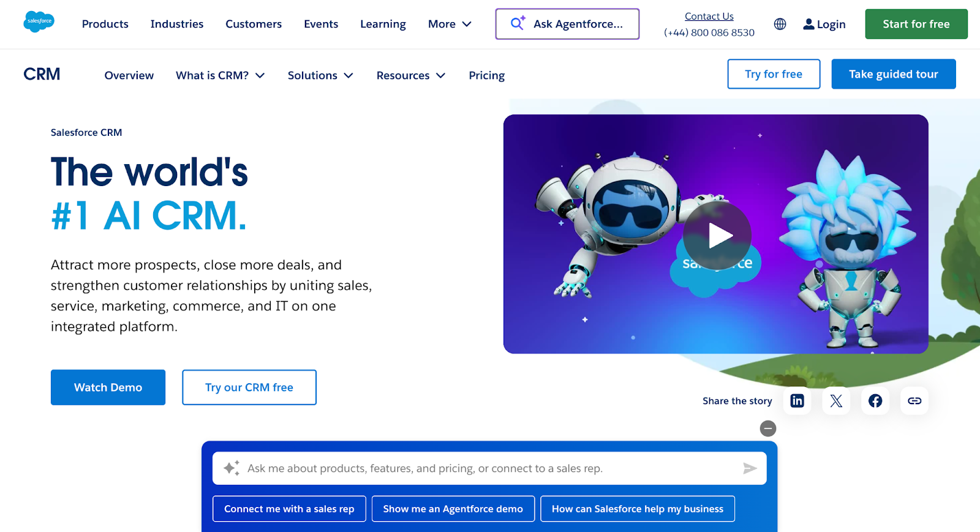Minimize the chat assistant panel
The height and width of the screenshot is (532, 980).
click(767, 429)
